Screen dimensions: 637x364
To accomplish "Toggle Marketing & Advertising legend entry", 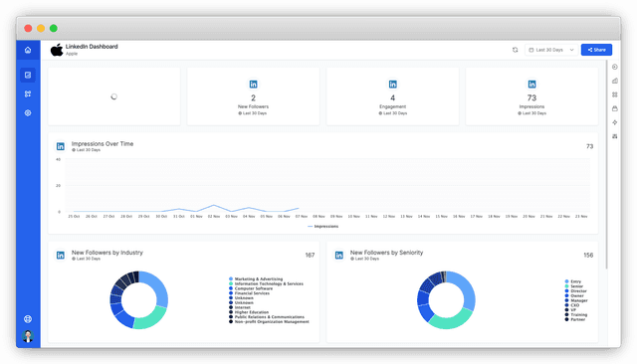I will pos(256,279).
